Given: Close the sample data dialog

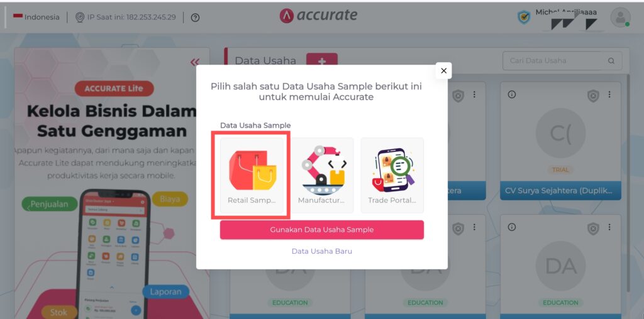Looking at the screenshot, I should [443, 70].
